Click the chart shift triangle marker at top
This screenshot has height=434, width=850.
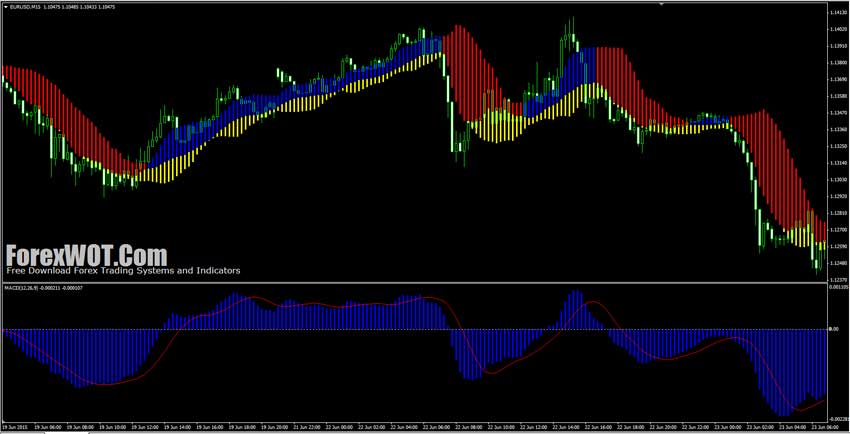(x=661, y=4)
